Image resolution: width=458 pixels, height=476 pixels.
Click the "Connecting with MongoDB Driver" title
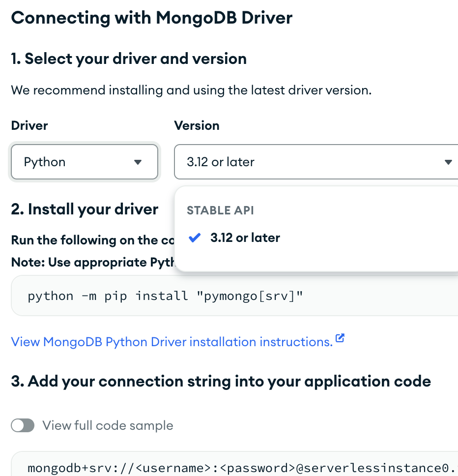point(151,18)
